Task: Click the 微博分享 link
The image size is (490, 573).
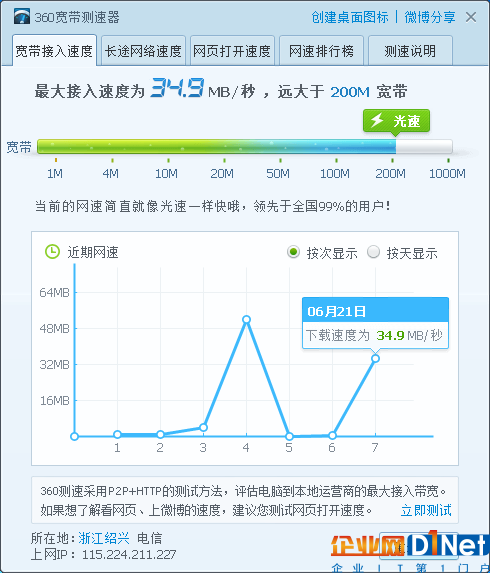Action: coord(430,17)
